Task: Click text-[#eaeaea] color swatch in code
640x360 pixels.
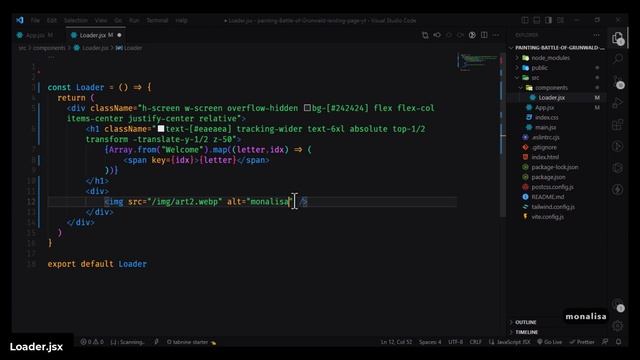Action: click(x=161, y=129)
